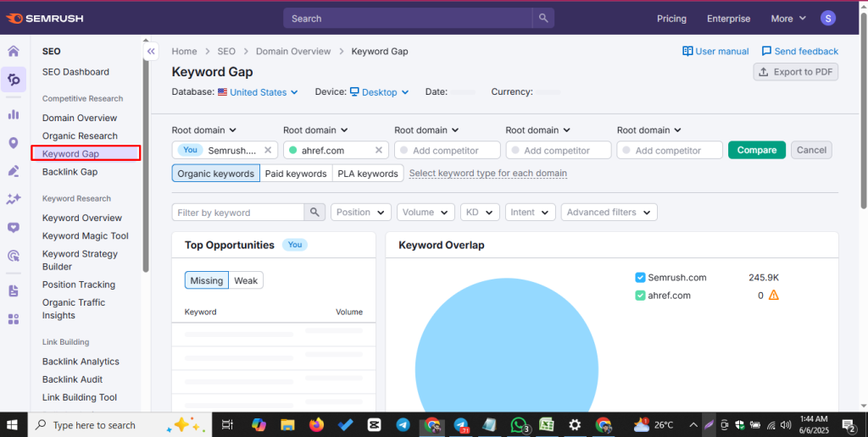Select the Missing opportunities toggle

coord(207,280)
